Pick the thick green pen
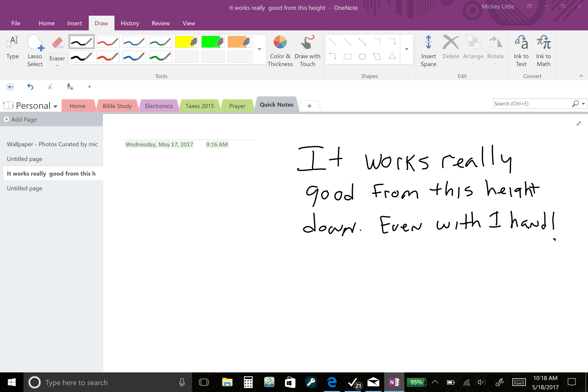Image resolution: width=588 pixels, height=392 pixels. tap(160, 57)
